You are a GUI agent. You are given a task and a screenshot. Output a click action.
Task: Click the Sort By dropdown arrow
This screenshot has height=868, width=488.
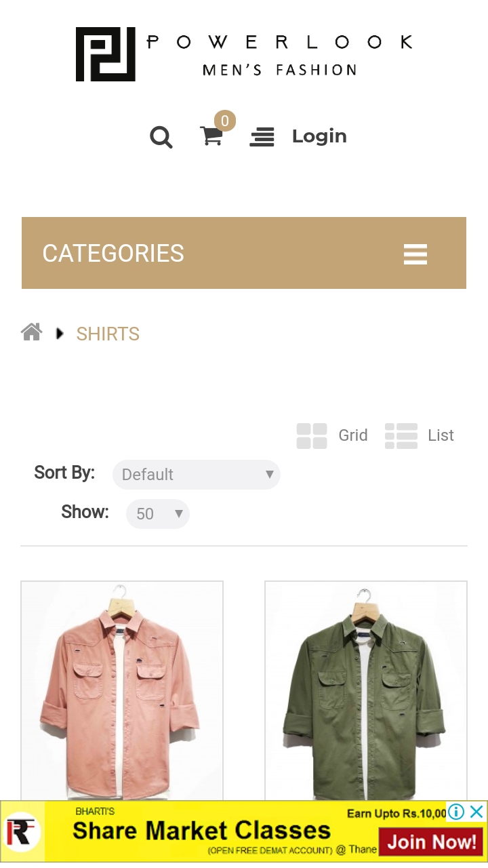270,474
